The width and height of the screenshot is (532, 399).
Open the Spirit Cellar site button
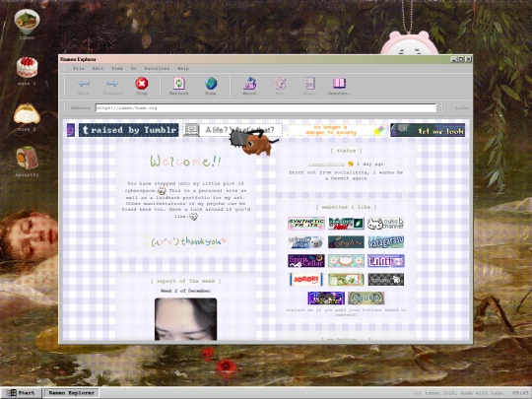tap(306, 261)
